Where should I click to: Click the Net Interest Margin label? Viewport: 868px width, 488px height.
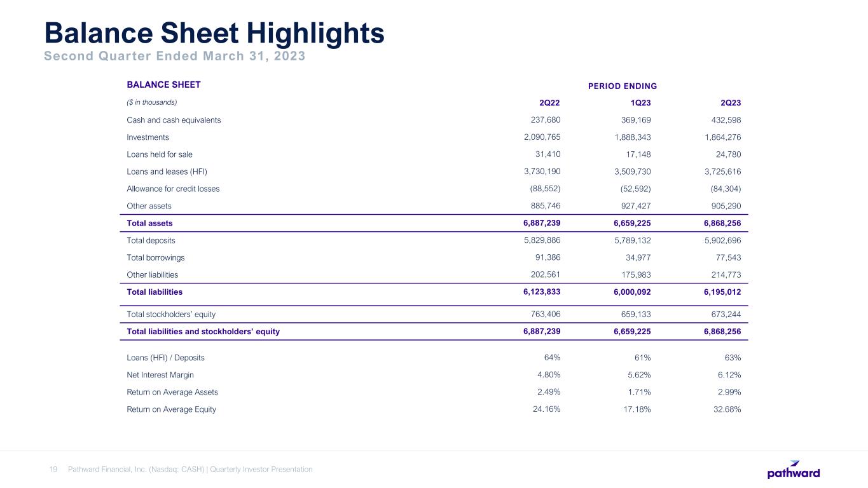[160, 375]
